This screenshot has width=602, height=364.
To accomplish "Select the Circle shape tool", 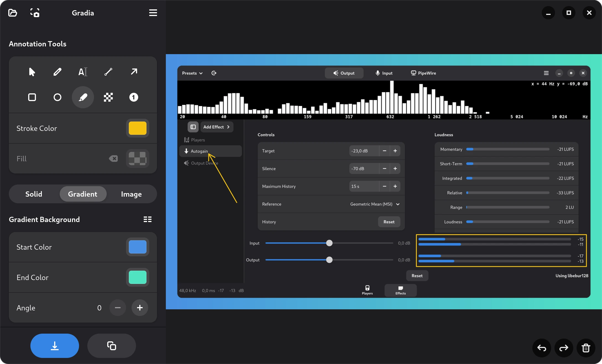I will (x=57, y=97).
